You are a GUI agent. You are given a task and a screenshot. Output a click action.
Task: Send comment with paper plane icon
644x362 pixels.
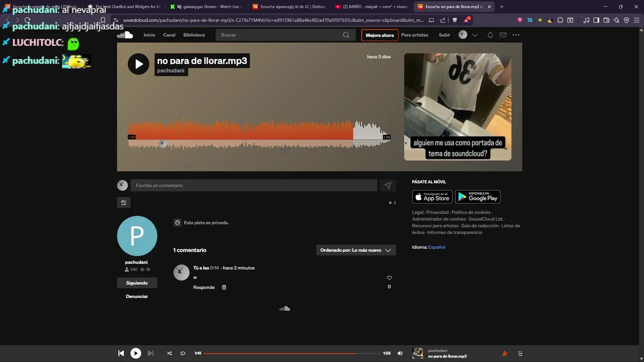[x=388, y=186]
